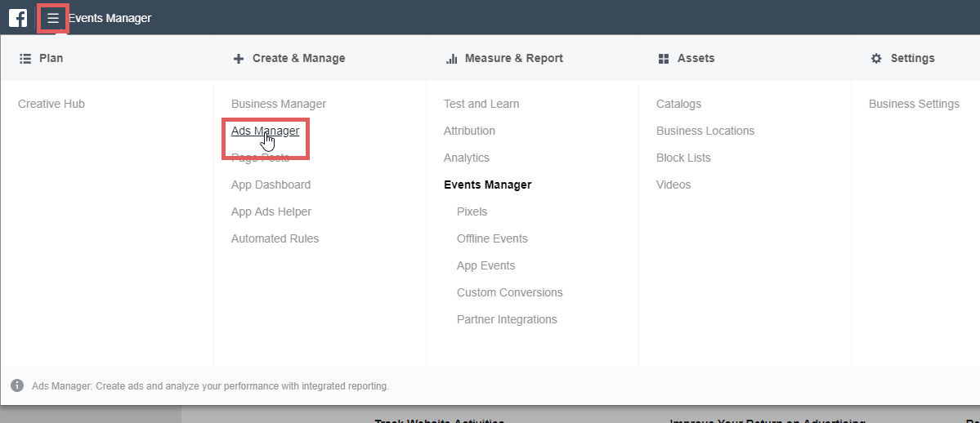Click the Create & Manage column heading
Viewport: 980px width, 423px height.
click(299, 58)
